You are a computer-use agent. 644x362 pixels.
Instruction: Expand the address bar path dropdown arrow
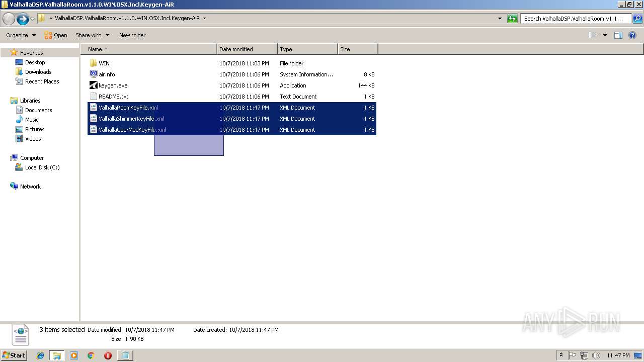tap(204, 18)
